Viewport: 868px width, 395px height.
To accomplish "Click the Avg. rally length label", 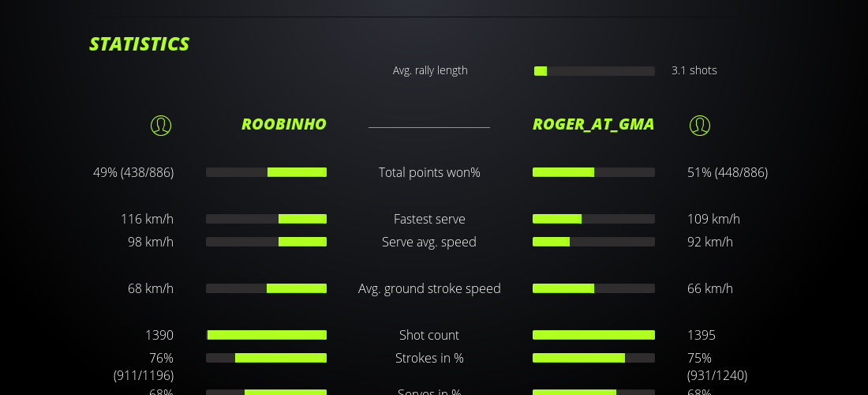I will coord(430,70).
